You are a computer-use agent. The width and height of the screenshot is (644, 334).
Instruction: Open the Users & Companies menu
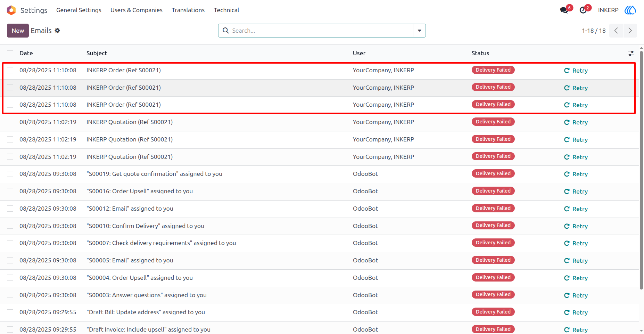pyautogui.click(x=137, y=10)
